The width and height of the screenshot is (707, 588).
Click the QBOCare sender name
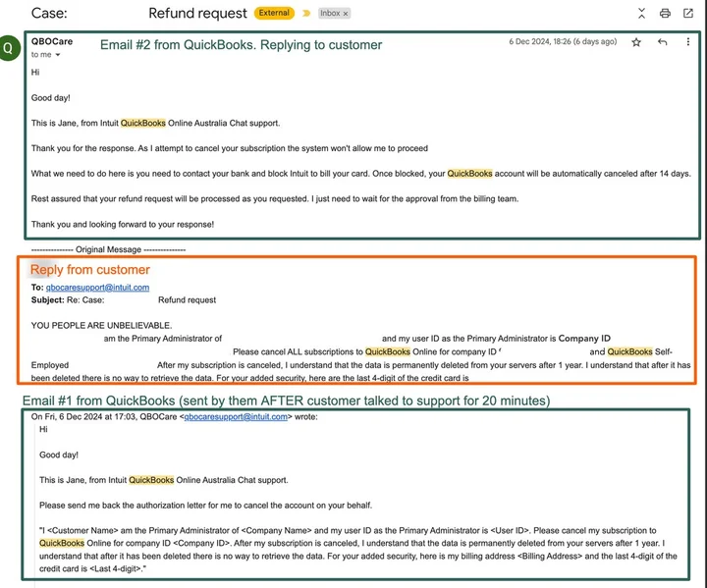click(52, 42)
